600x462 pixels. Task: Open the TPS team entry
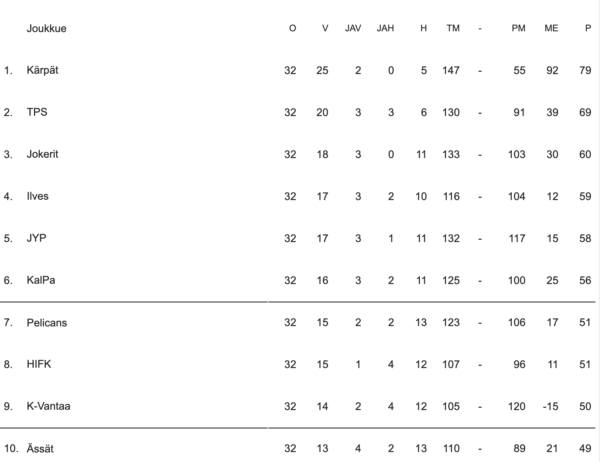[x=37, y=113]
